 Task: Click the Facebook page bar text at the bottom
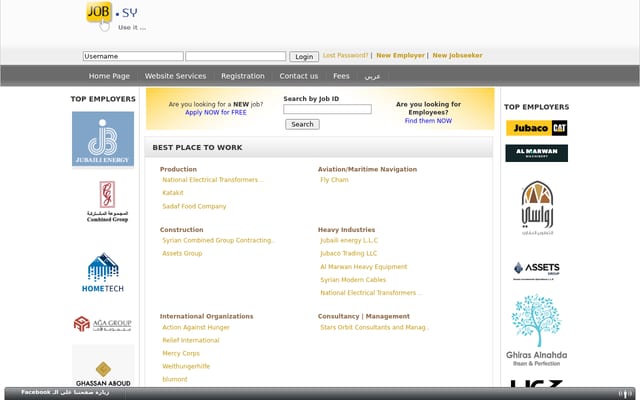click(65, 393)
